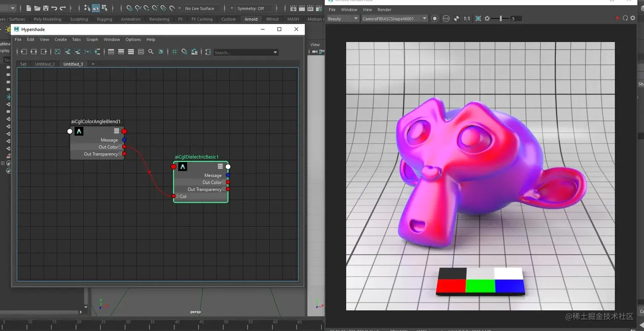Enable select by object type mode
The image size is (644, 331).
(x=96, y=8)
